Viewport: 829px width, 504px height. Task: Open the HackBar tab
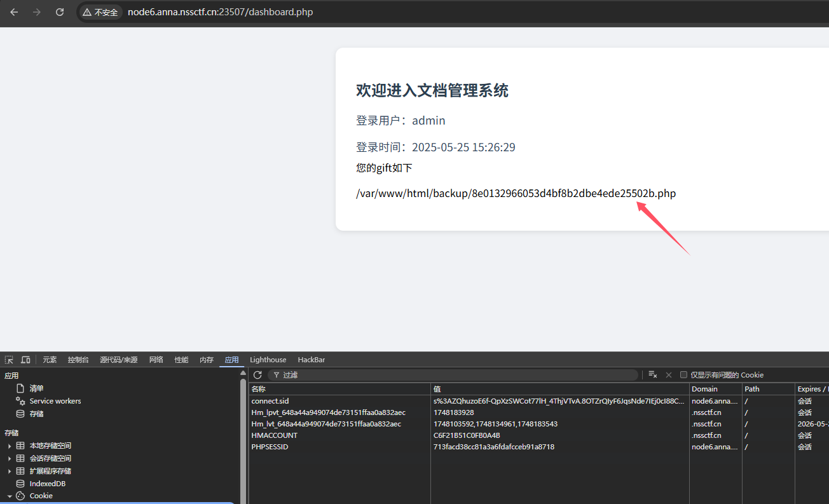click(x=311, y=360)
